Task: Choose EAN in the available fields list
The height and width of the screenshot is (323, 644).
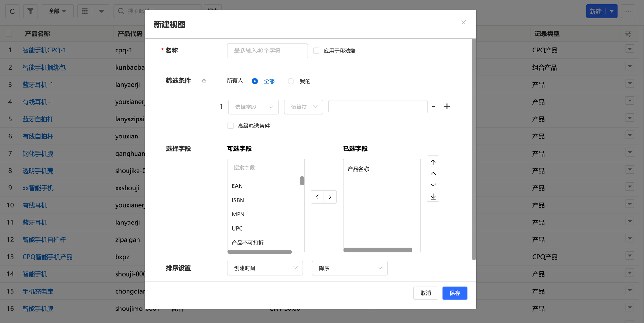Action: point(237,186)
